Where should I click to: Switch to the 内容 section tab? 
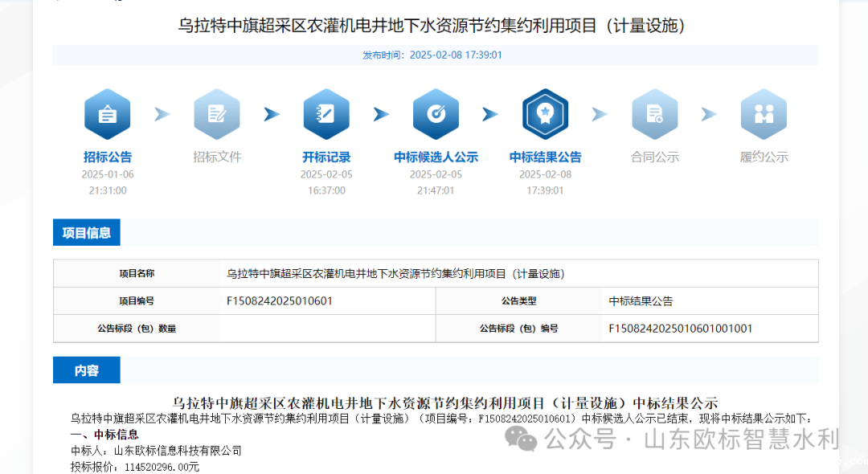click(x=87, y=370)
